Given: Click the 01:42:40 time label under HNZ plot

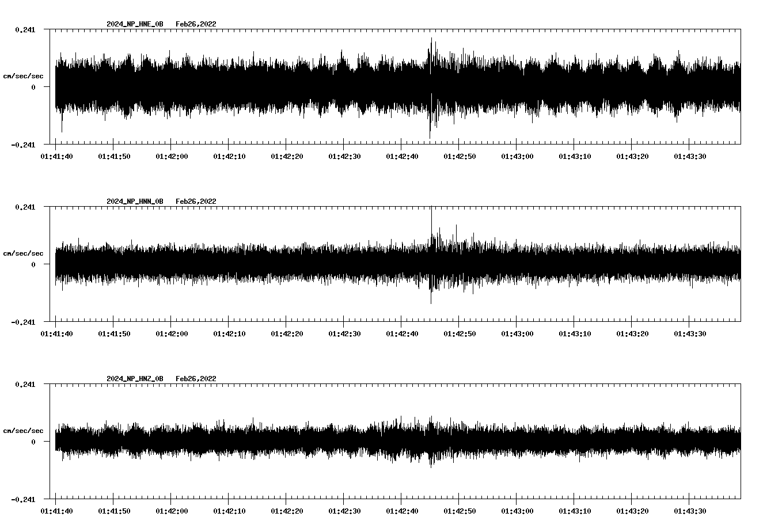Looking at the screenshot, I should [402, 511].
